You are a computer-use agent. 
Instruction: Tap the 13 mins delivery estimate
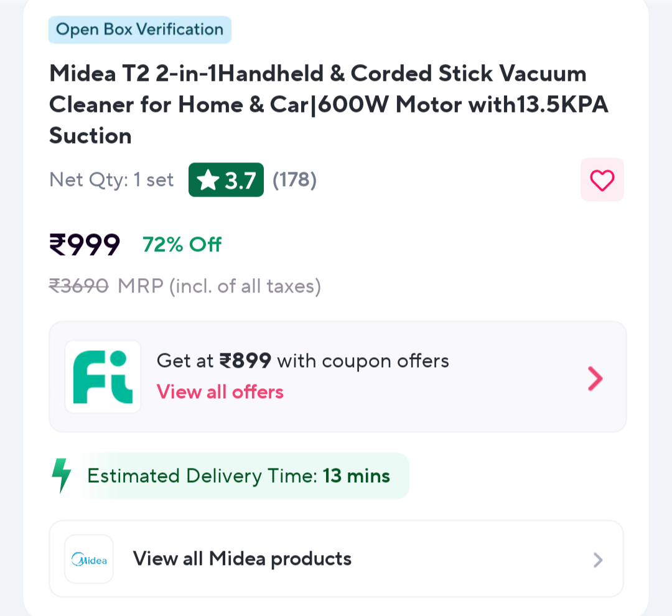point(357,477)
